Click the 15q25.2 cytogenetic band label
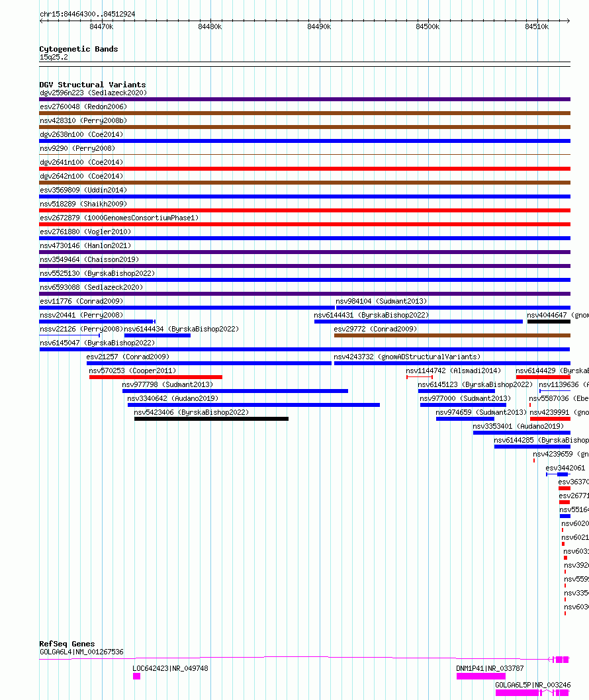 click(54, 57)
